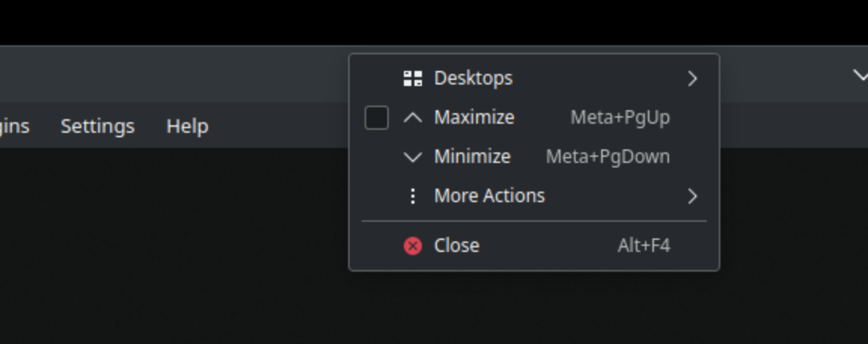This screenshot has height=344, width=868.
Task: Click the More Actions three-dot icon
Action: point(412,196)
